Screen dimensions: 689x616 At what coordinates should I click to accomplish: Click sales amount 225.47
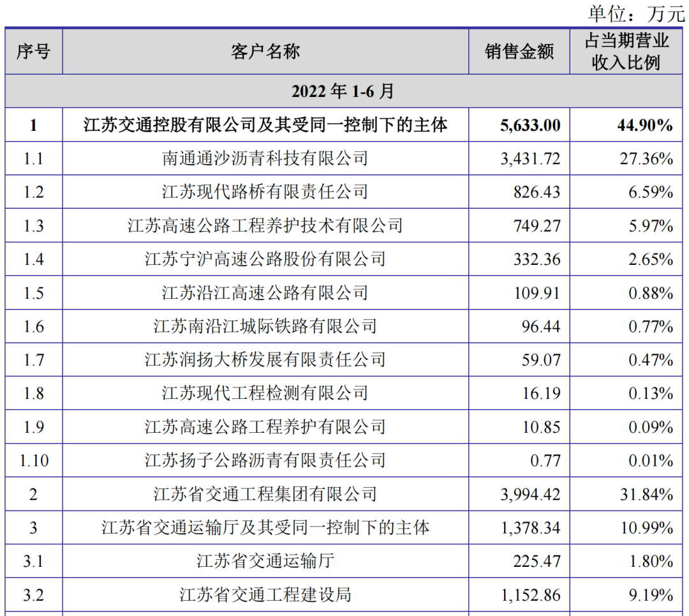coord(537,562)
